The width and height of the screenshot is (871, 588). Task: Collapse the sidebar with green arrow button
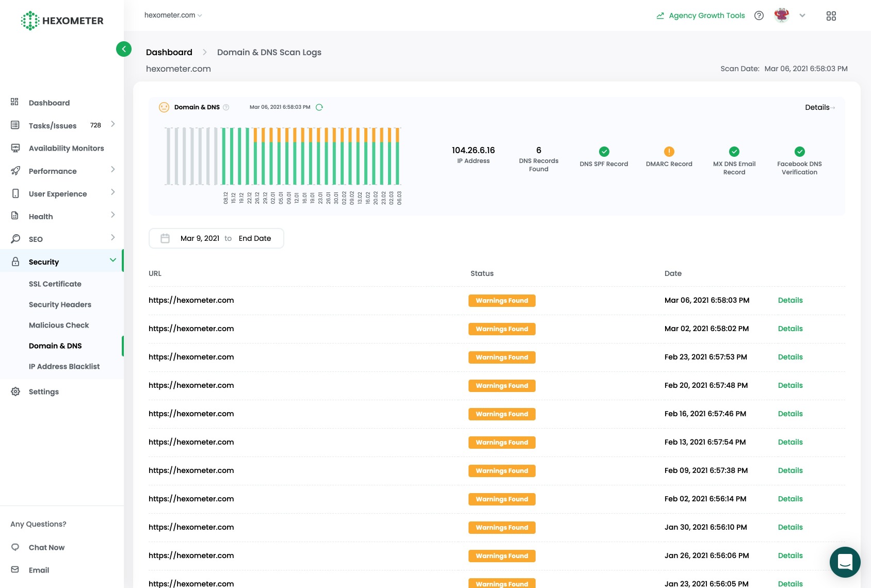point(124,49)
